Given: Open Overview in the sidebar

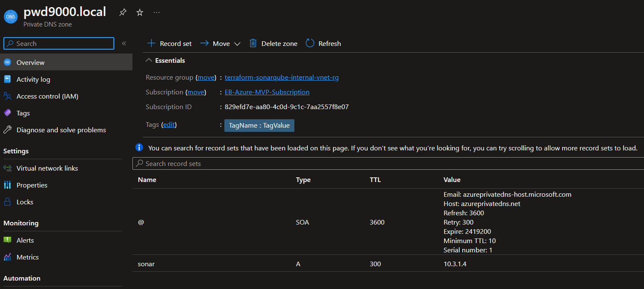Looking at the screenshot, I should coord(66,62).
